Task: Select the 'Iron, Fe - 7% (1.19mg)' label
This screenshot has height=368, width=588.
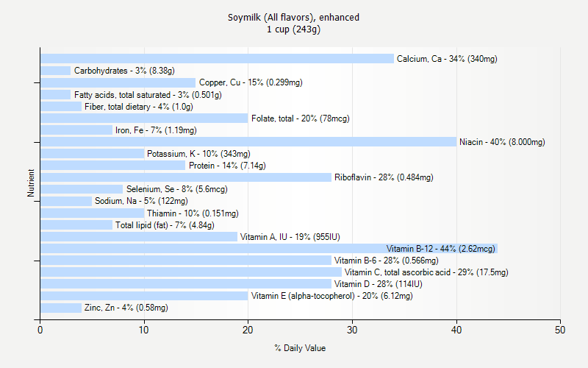Action: (x=156, y=130)
